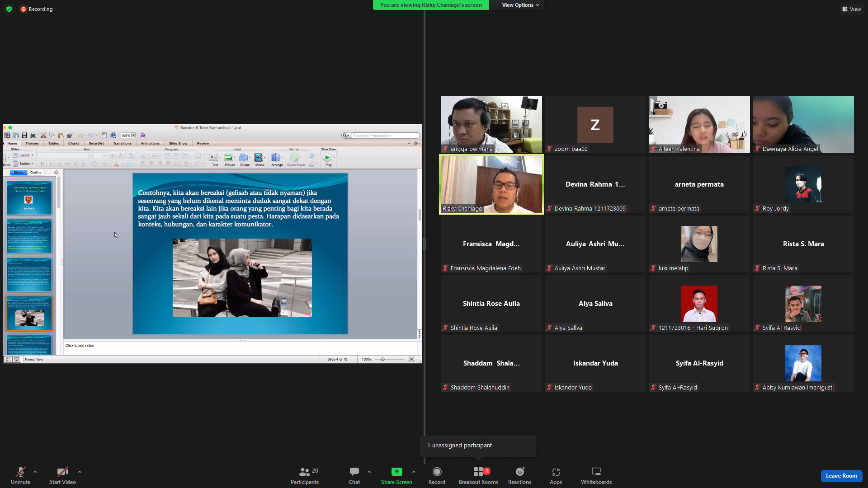Viewport: 868px width, 488px height.
Task: Open the Themes ribbon tab
Action: [x=32, y=144]
